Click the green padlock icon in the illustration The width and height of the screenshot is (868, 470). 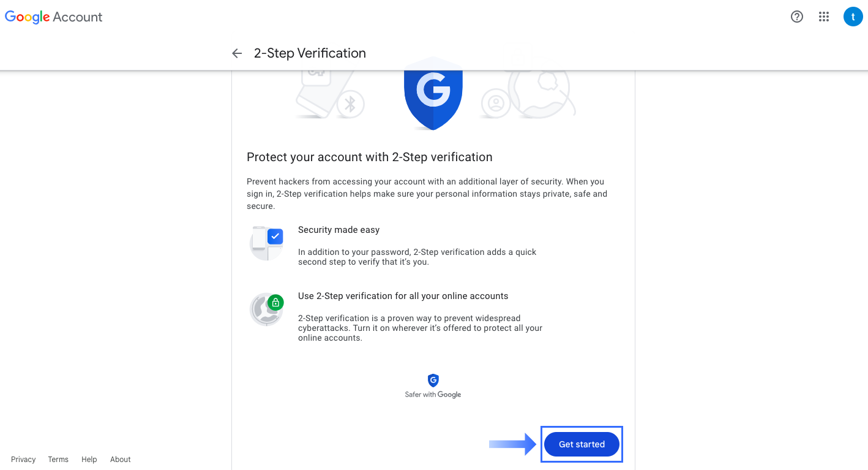tap(275, 302)
